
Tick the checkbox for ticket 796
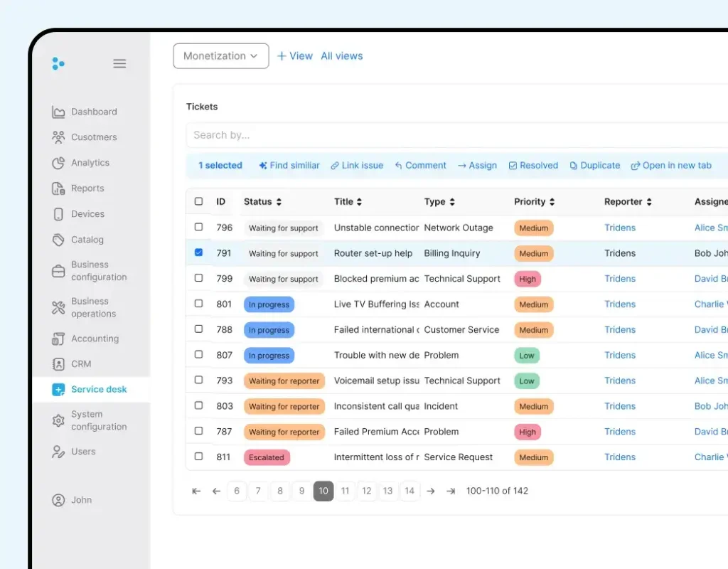(x=199, y=228)
